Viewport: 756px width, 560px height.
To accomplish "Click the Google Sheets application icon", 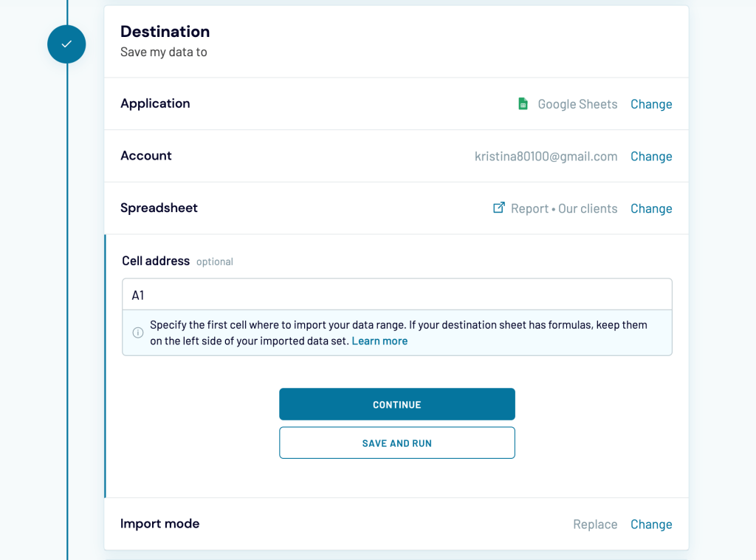I will point(523,103).
